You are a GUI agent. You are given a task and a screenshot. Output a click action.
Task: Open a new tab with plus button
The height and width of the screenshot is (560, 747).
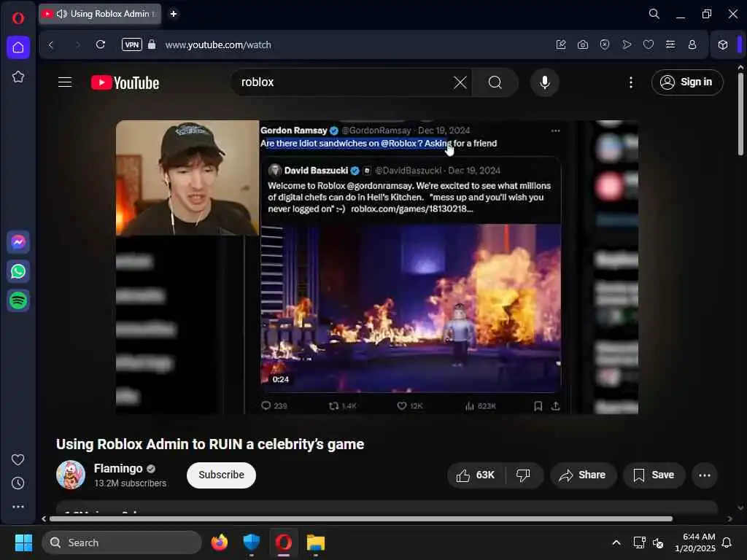[x=174, y=14]
